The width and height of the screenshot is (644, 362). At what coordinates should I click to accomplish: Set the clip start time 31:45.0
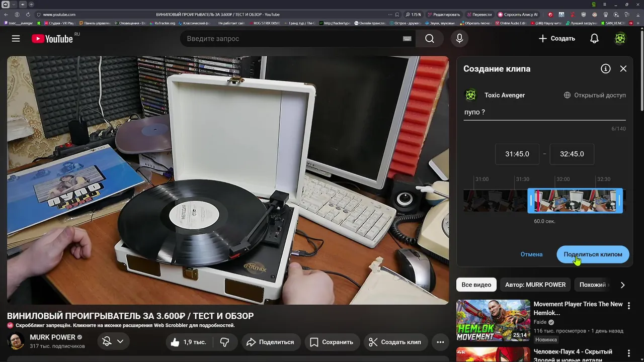coord(517,154)
